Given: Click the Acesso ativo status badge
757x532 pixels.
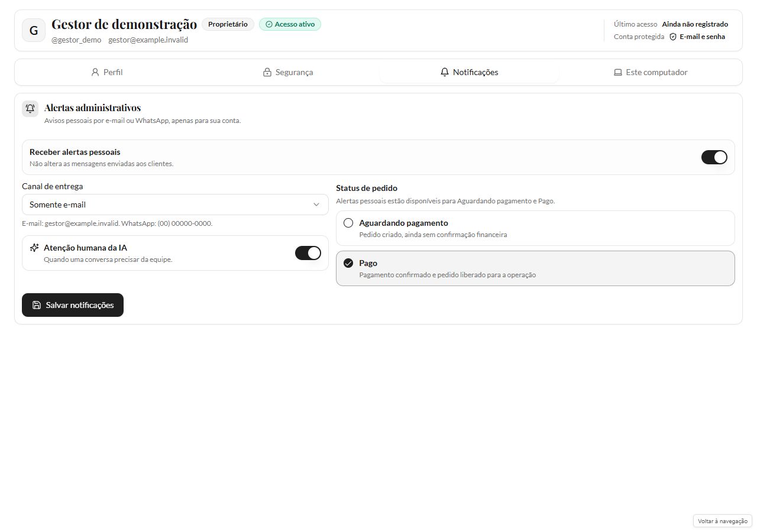Looking at the screenshot, I should (290, 24).
